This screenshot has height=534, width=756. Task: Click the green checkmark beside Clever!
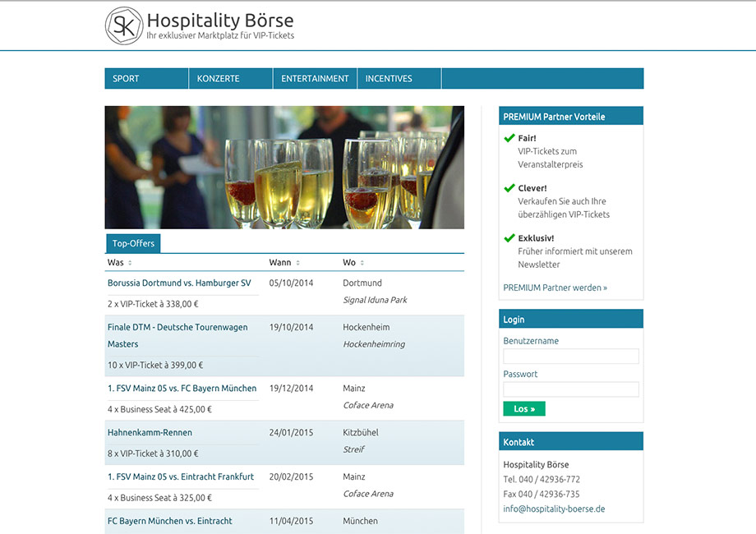(509, 188)
